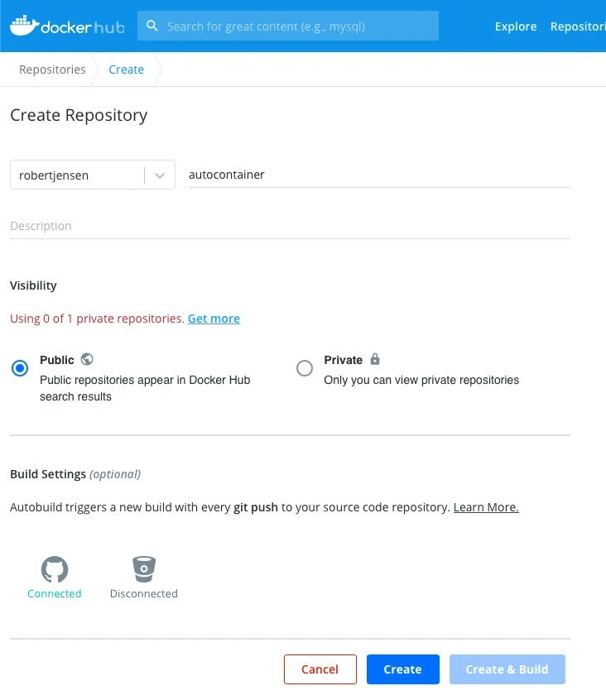Click the repository name field autocontainer
This screenshot has width=606, height=700.
(379, 175)
